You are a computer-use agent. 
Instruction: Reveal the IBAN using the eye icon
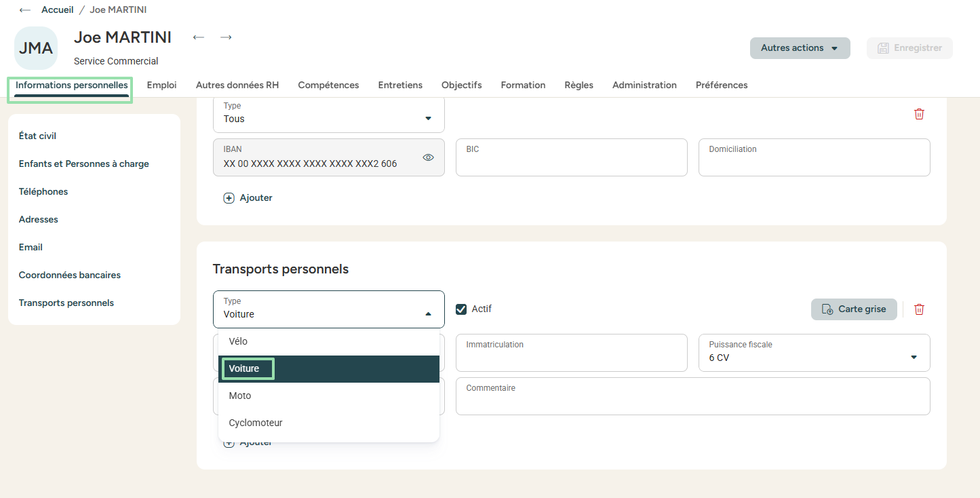(x=428, y=157)
